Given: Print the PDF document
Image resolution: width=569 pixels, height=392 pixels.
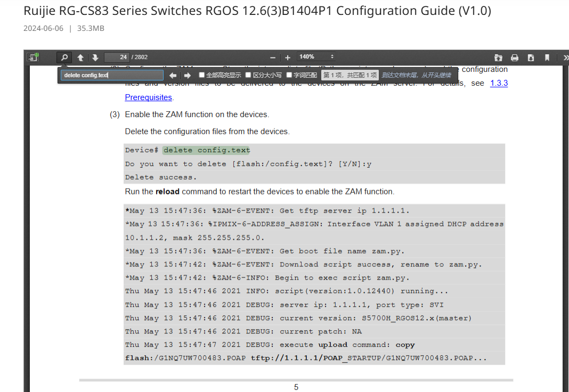Looking at the screenshot, I should pyautogui.click(x=515, y=58).
